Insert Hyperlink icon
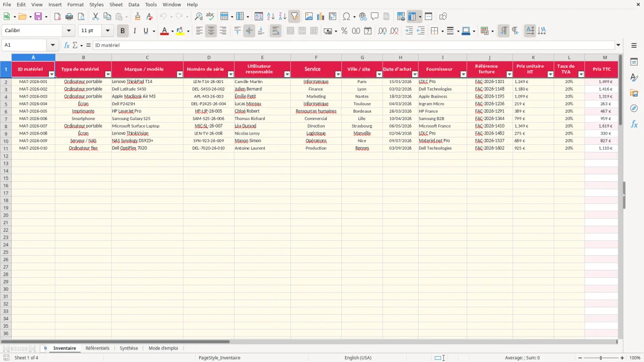 pos(363,17)
